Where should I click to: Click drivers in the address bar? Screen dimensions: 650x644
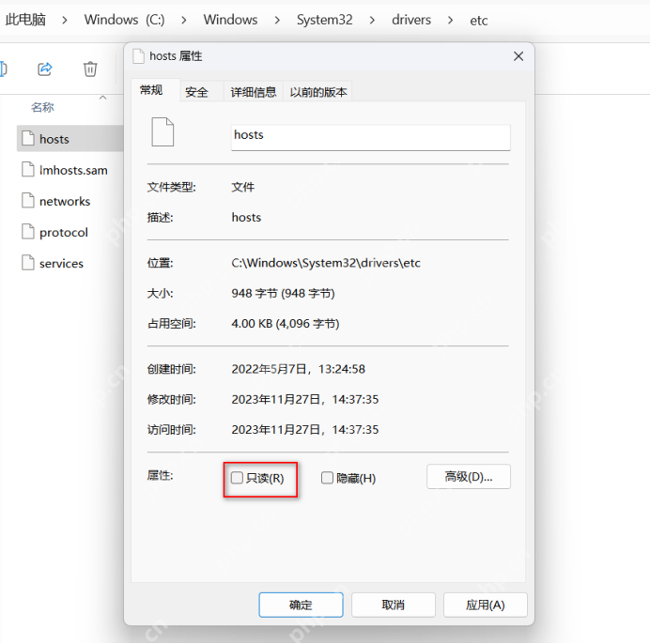point(411,20)
